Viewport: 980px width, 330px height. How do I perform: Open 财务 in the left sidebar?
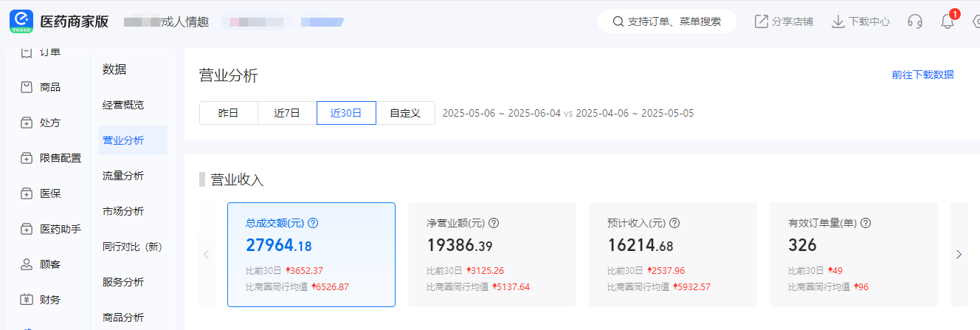click(x=49, y=300)
